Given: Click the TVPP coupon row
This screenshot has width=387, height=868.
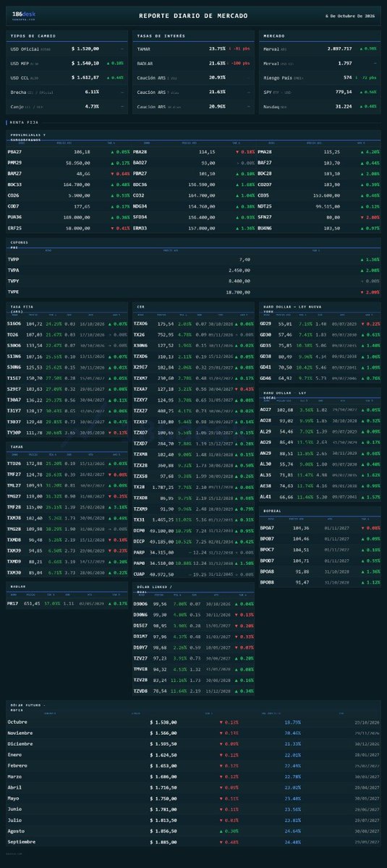Looking at the screenshot, I should [193, 259].
